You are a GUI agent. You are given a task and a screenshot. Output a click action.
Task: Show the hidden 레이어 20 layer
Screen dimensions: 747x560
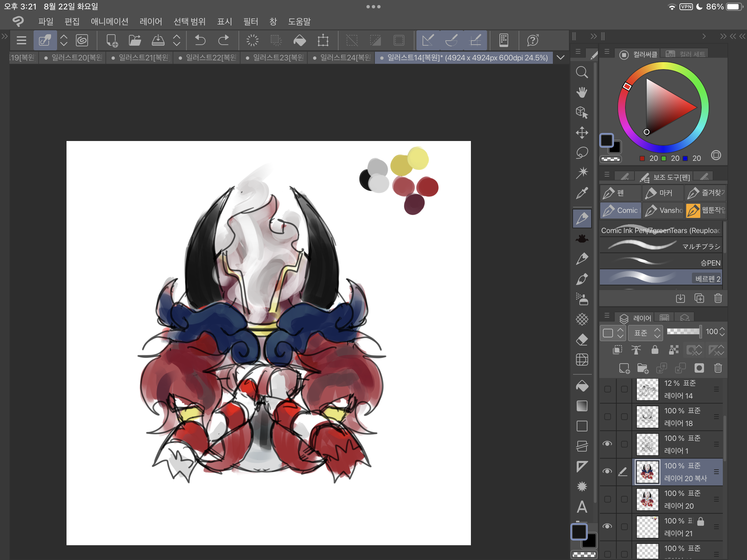pos(607,499)
